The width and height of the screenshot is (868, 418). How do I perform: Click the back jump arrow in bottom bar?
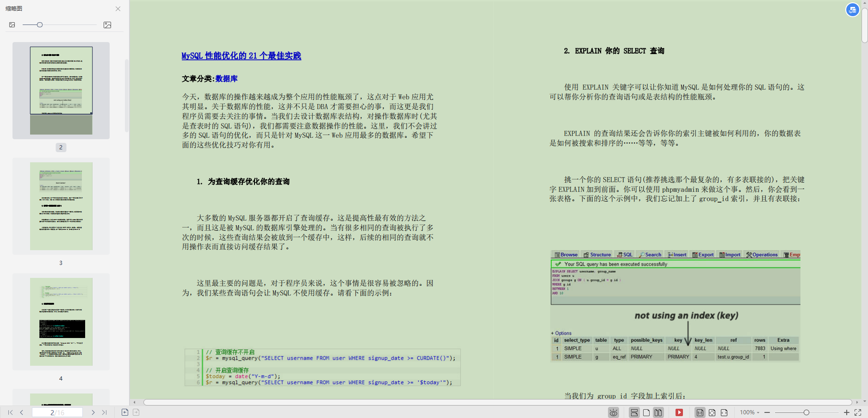click(124, 412)
